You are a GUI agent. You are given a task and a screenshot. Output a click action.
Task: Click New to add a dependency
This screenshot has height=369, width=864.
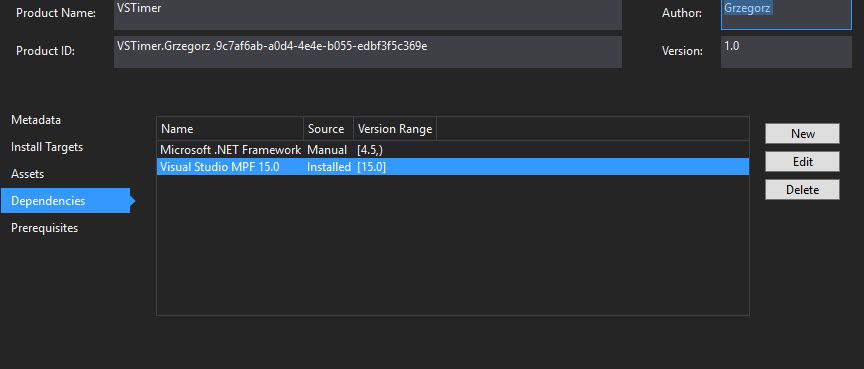(x=802, y=134)
